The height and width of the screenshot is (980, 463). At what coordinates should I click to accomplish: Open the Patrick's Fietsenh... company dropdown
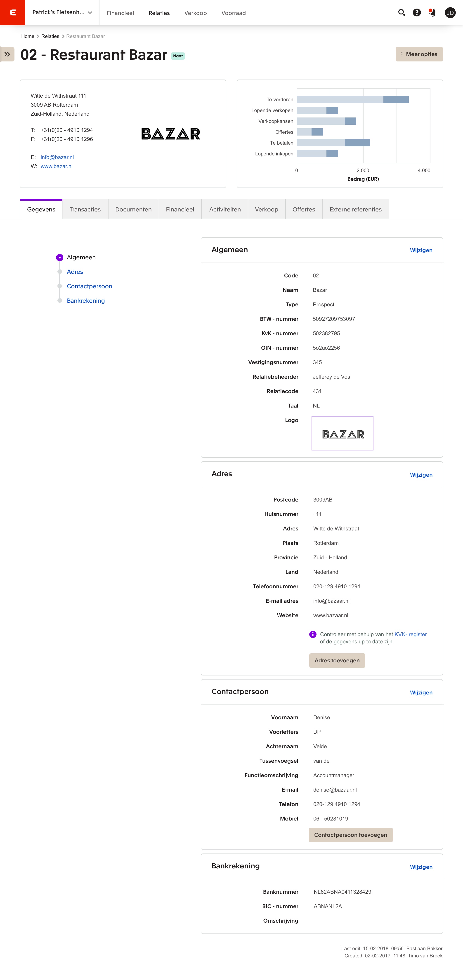pyautogui.click(x=62, y=13)
